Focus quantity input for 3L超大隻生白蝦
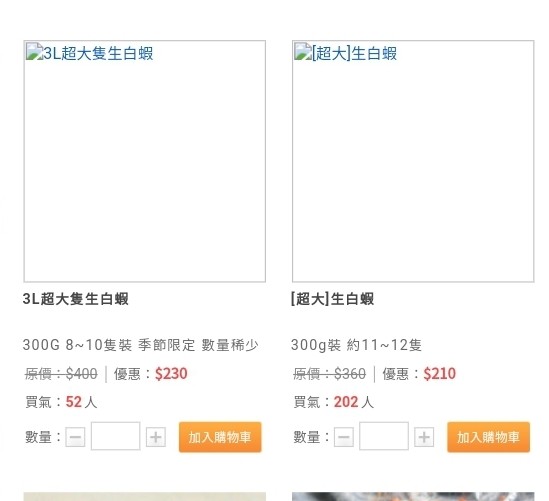 pos(116,436)
